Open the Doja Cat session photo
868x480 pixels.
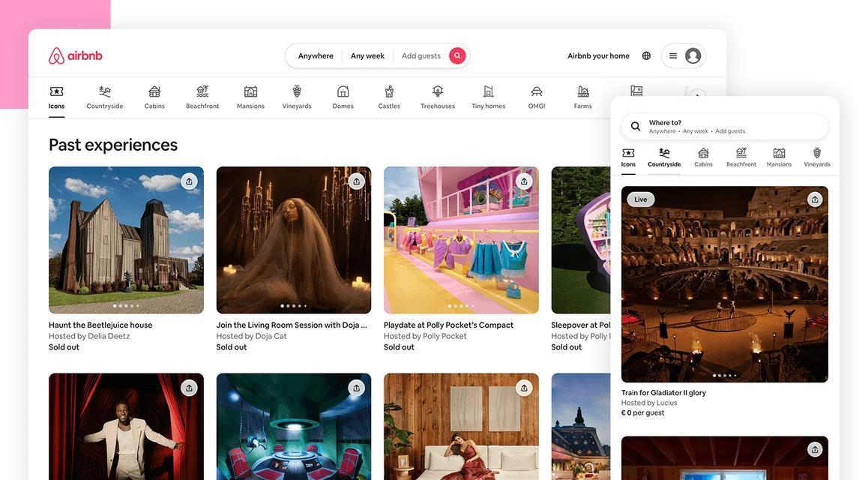click(294, 240)
